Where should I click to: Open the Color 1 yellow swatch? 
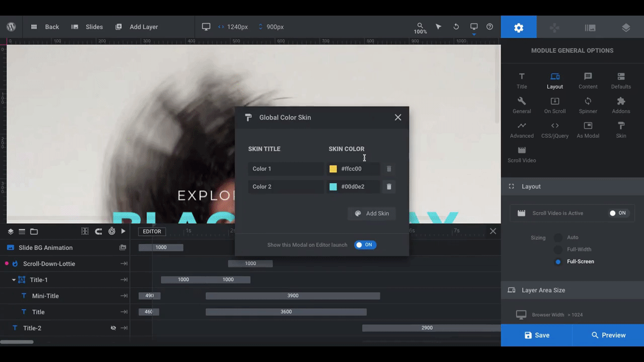333,169
